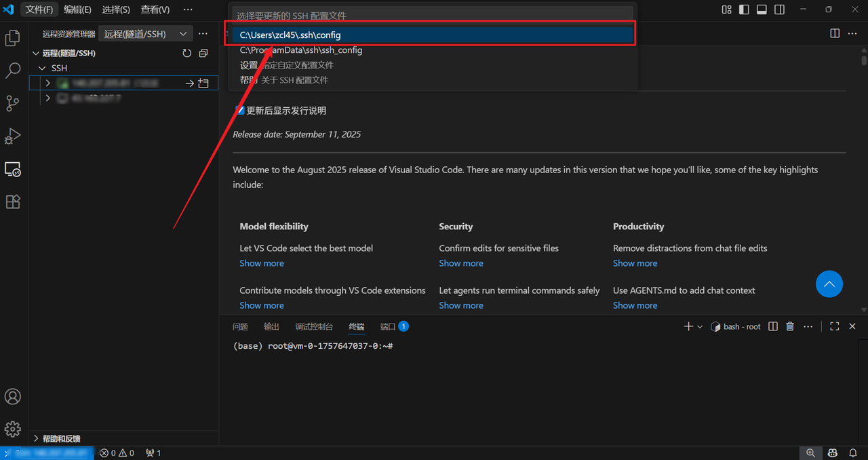The width and height of the screenshot is (868, 460).
Task: Kill terminal with trash icon
Action: tap(790, 326)
